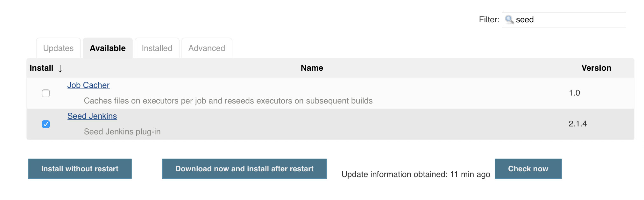Open the Seed Jenkins plugin link
The image size is (644, 200).
click(92, 116)
